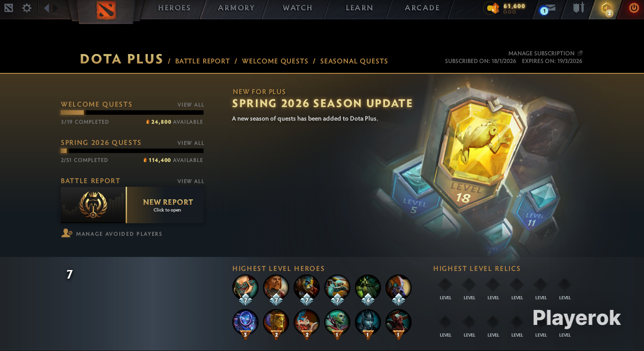Open the shards balance 61,600 icon
This screenshot has width=644, height=351.
coord(493,9)
